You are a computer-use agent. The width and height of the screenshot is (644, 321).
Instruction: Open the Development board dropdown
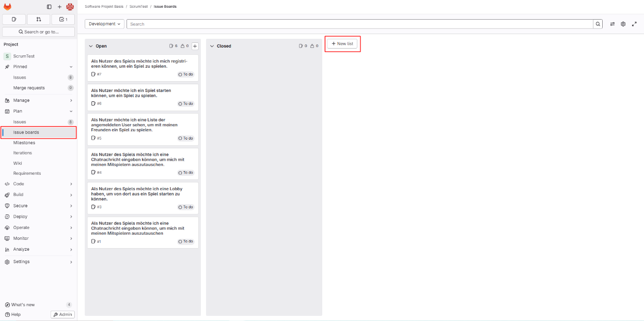point(105,24)
